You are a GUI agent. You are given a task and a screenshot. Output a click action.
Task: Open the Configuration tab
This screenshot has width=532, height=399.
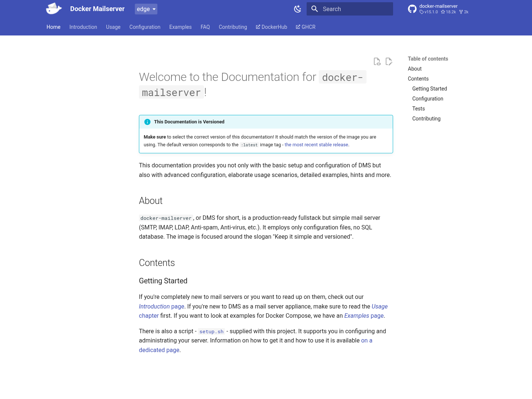[145, 27]
